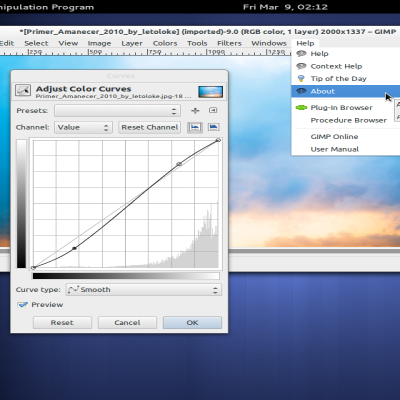Viewport: 400px width, 400px height.
Task: Select the top-right curve endpoint
Action: pos(218,140)
